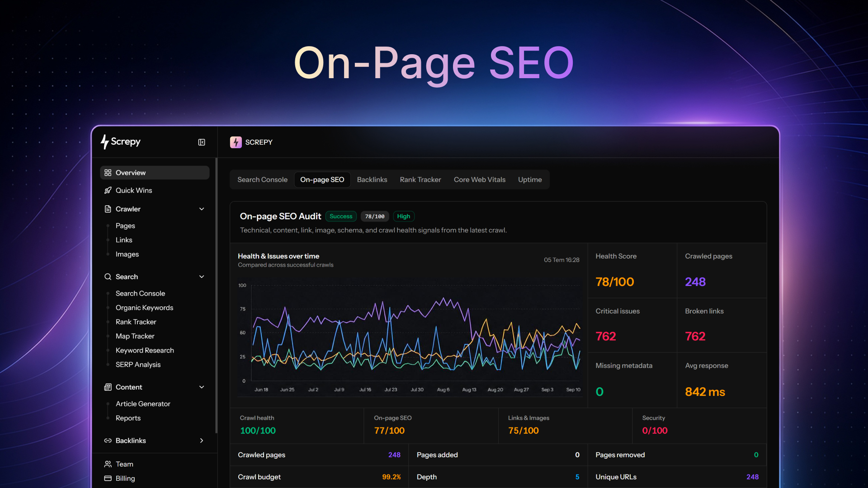Click the Backlinks chain icon
Screen dimensions: 868x488
click(108, 441)
